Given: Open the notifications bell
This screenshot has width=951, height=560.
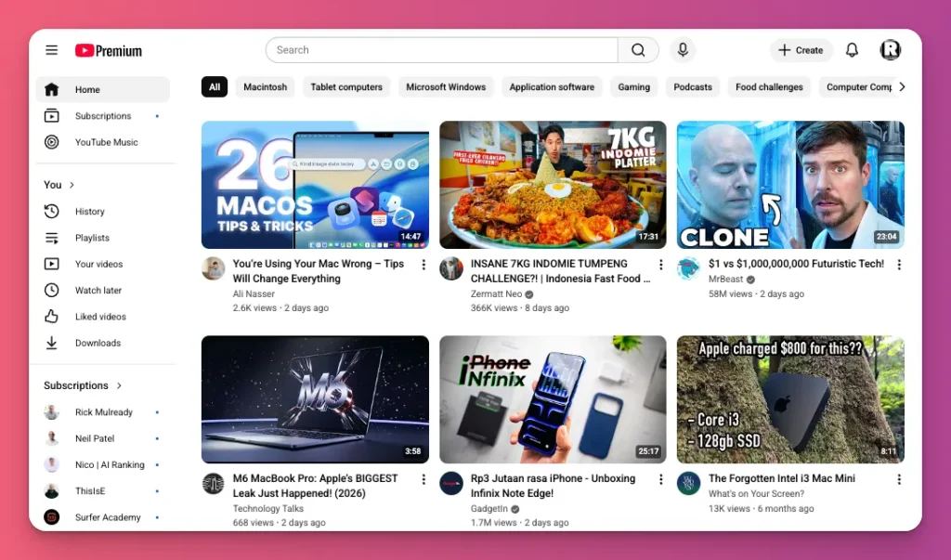Looking at the screenshot, I should [852, 50].
